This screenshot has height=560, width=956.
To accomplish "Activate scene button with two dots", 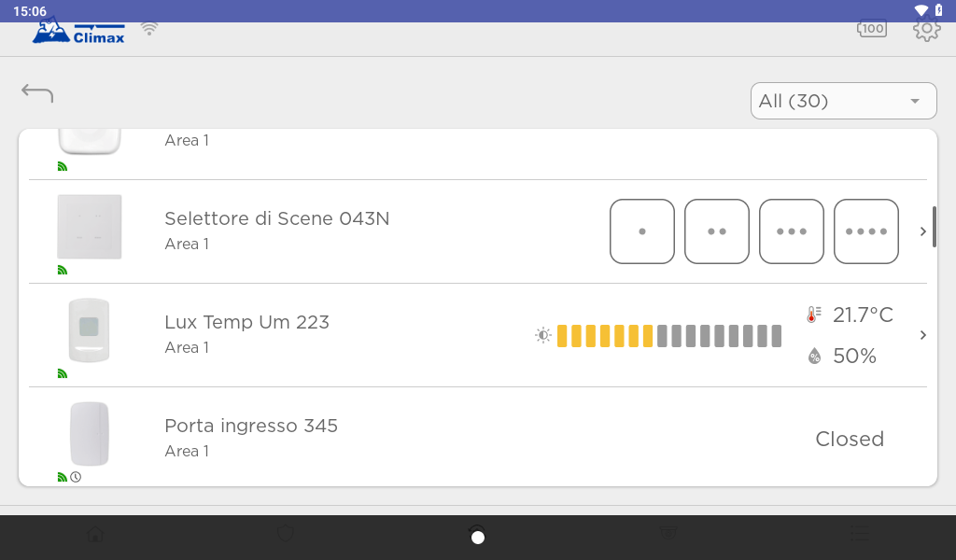I will pos(717,231).
